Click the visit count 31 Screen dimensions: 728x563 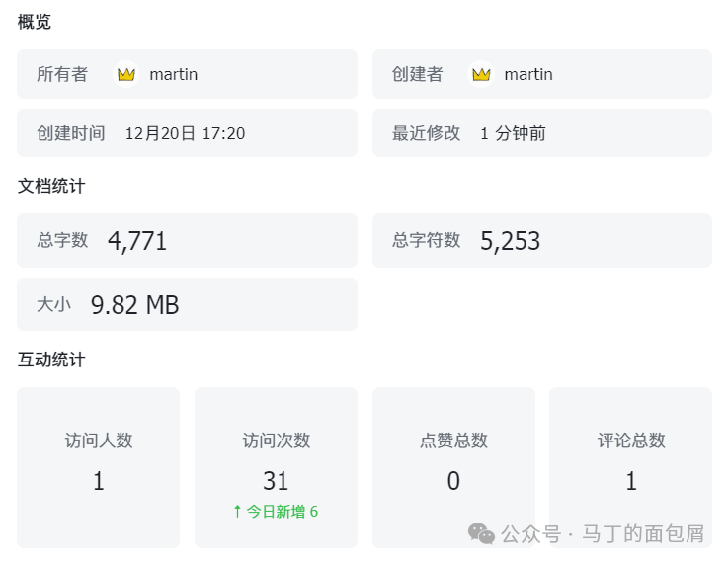(x=276, y=481)
